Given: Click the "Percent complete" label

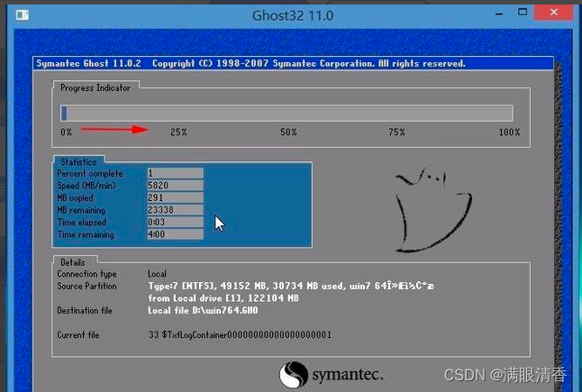Looking at the screenshot, I should coord(90,173).
